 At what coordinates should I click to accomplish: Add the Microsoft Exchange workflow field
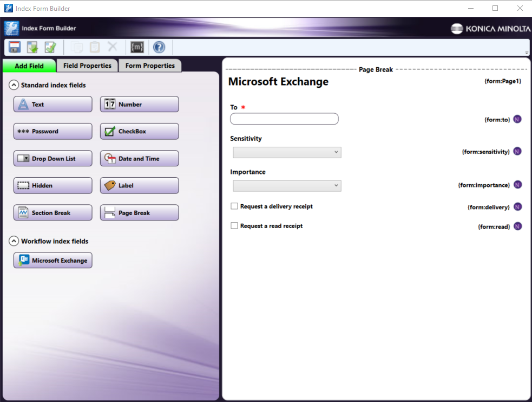click(53, 261)
